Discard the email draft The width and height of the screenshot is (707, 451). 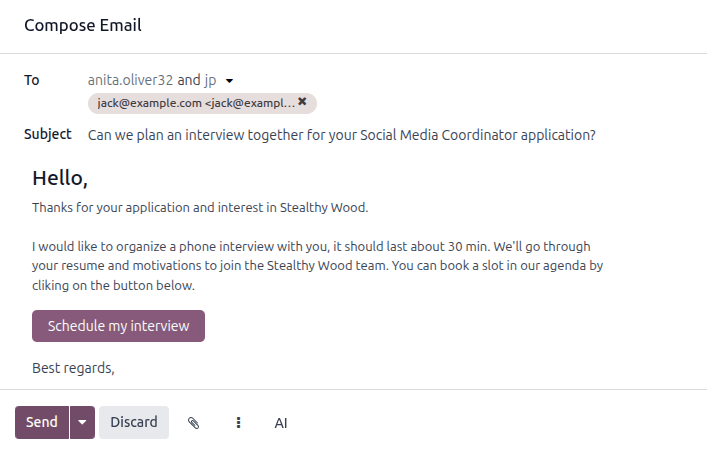click(134, 423)
